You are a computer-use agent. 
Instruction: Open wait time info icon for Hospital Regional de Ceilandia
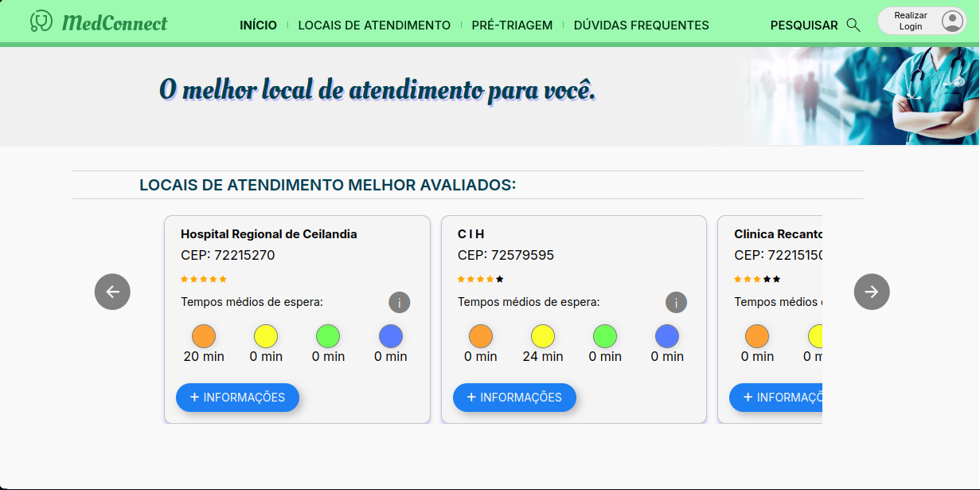click(x=400, y=303)
